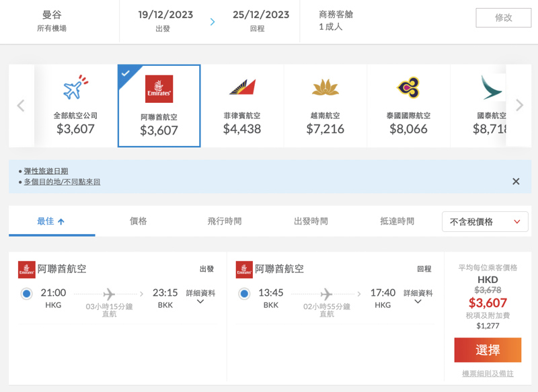538x392 pixels.
Task: Click the 菲律賓航空 $4,438 price
Action: [242, 129]
